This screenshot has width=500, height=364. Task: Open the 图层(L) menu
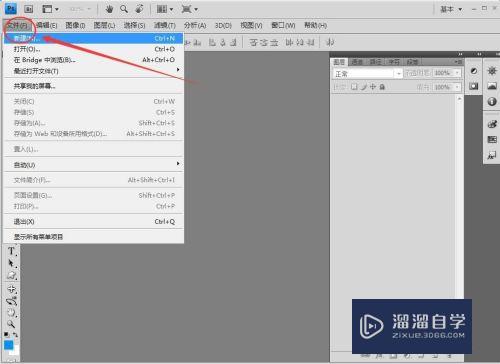[104, 25]
